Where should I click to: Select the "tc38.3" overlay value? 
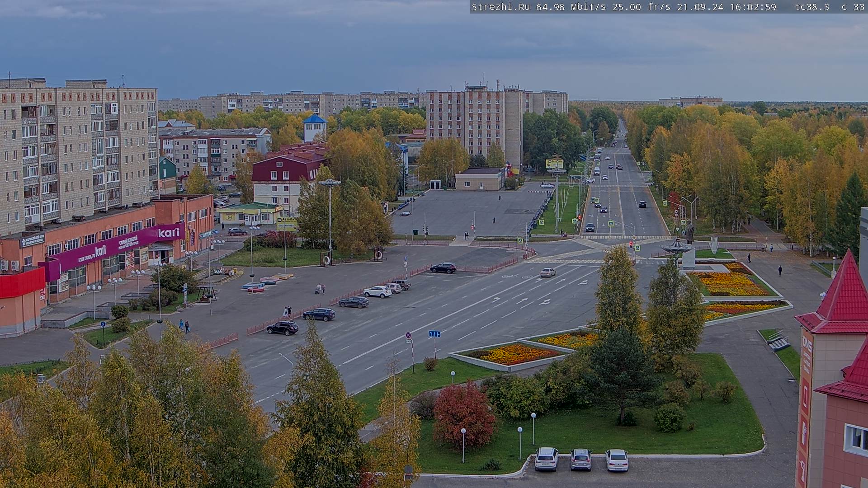pyautogui.click(x=812, y=7)
